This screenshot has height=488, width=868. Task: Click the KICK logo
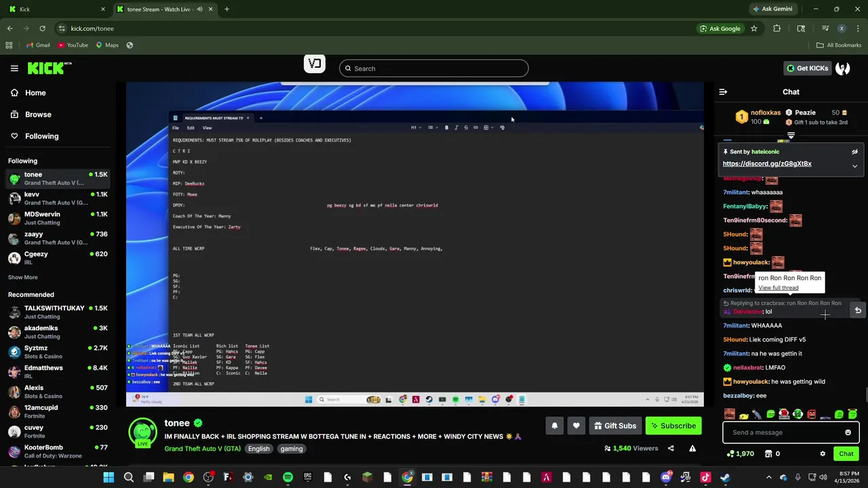pyautogui.click(x=50, y=68)
